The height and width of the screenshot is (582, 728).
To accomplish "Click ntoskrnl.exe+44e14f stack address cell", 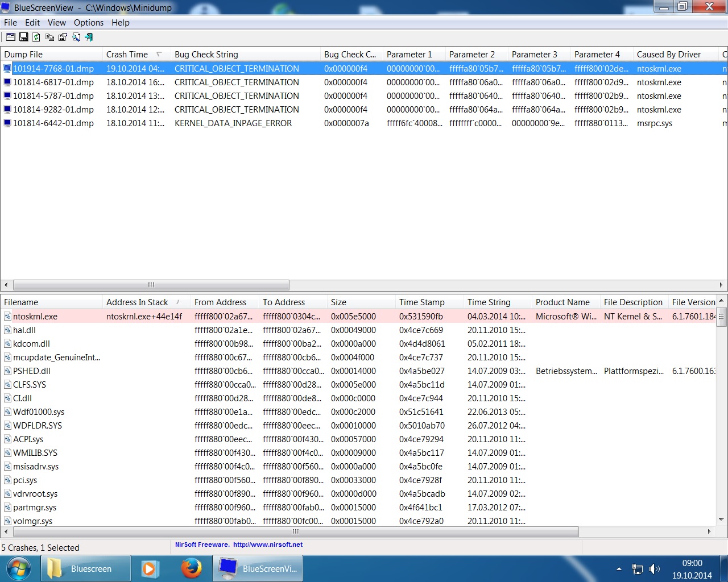I will click(x=144, y=316).
